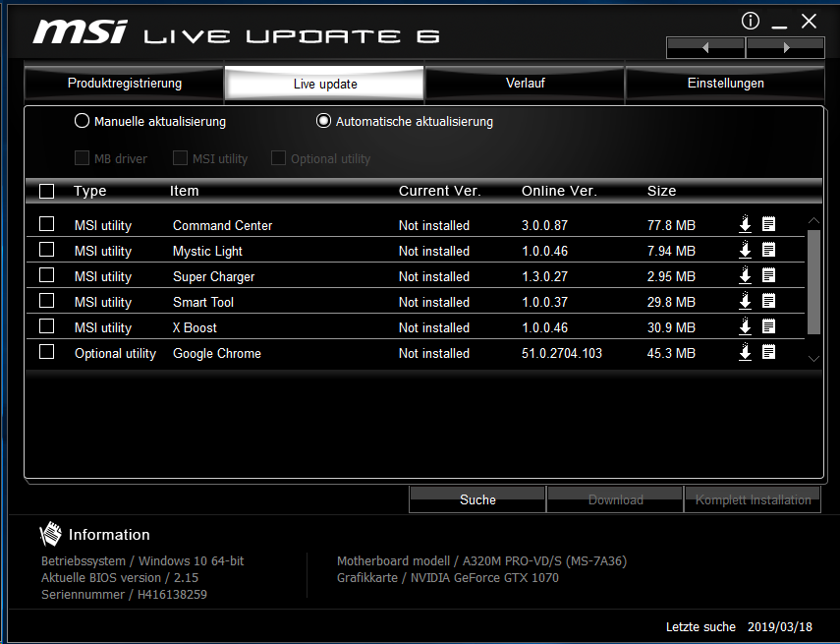
Task: Open the about info circle icon
Action: tap(750, 21)
